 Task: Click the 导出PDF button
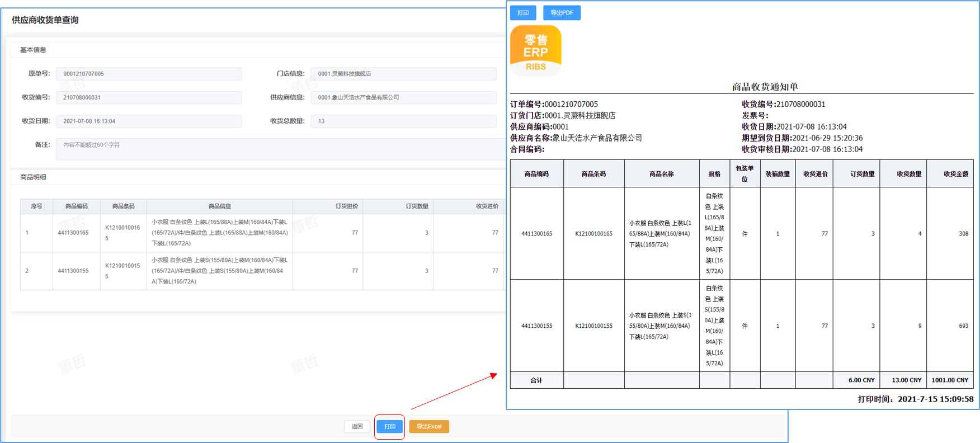click(562, 13)
